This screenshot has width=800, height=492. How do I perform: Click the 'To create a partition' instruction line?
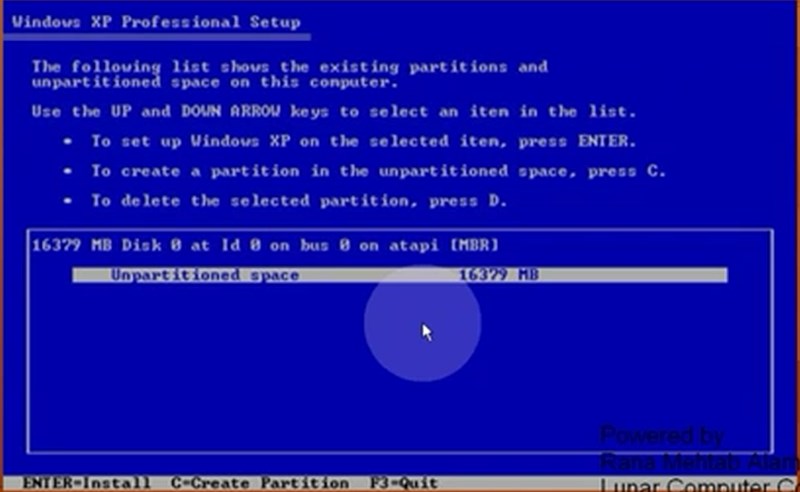[379, 171]
